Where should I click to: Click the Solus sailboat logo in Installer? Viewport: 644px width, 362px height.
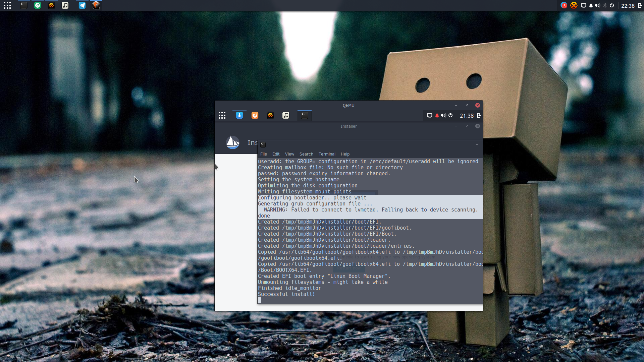click(x=233, y=142)
